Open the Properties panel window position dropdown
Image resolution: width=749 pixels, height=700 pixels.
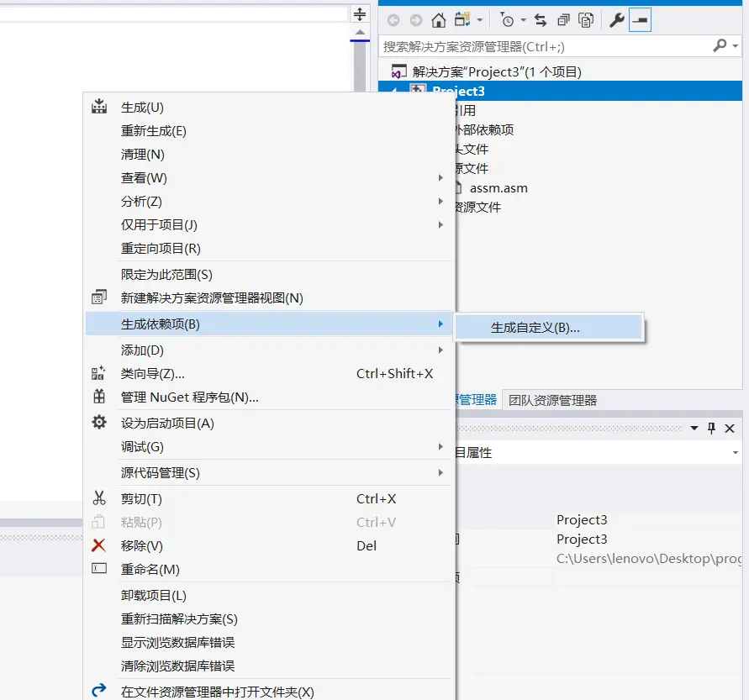click(694, 429)
